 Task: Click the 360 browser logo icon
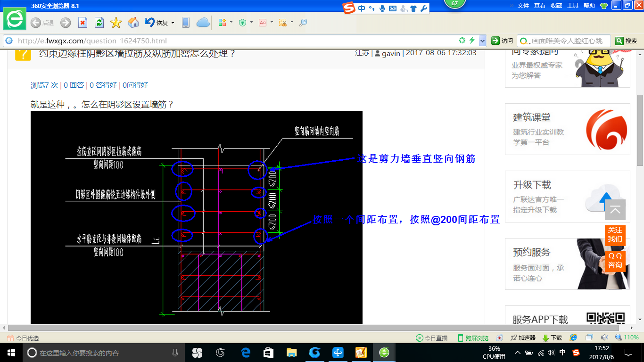point(15,19)
